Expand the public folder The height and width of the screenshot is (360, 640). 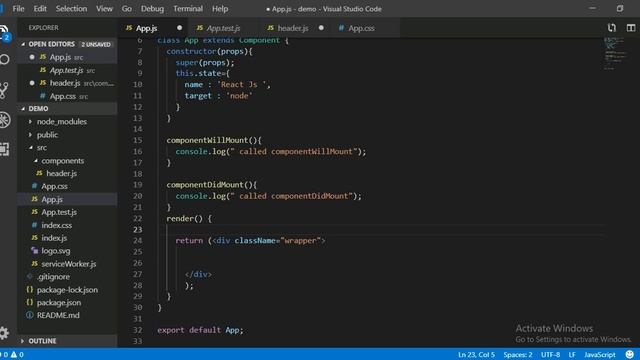coord(30,135)
